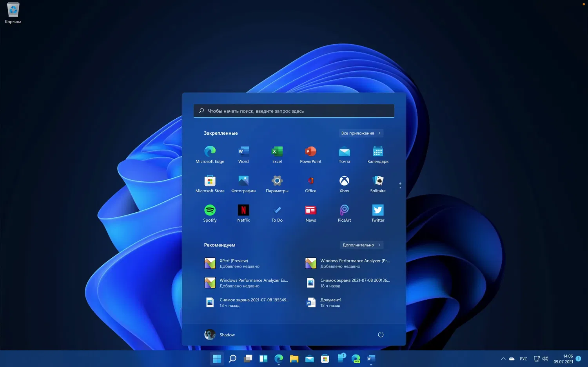588x367 pixels.
Task: Open the To Do app
Action: (277, 213)
